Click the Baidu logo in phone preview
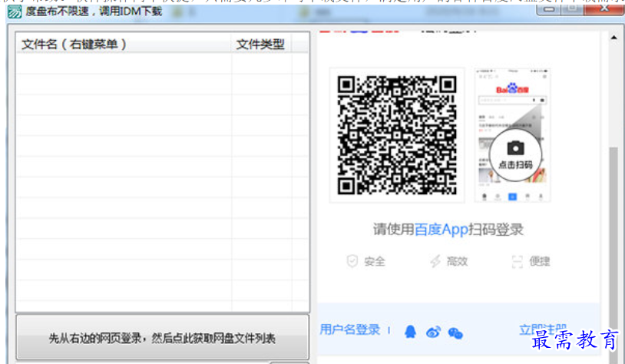 (x=512, y=88)
